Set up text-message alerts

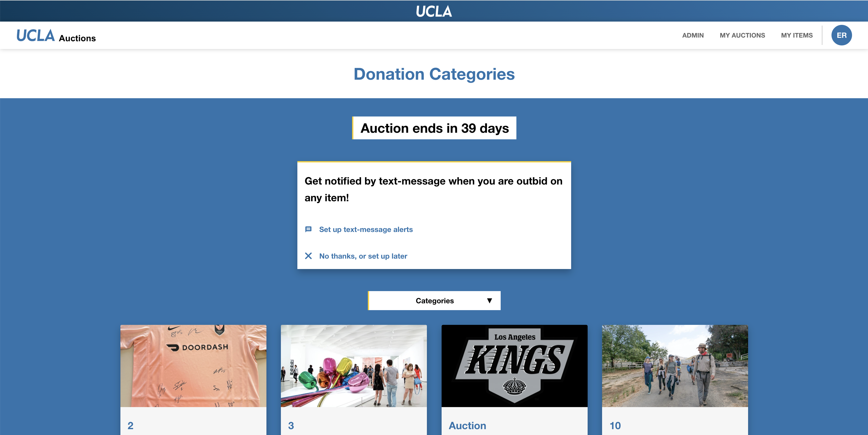[x=366, y=229]
